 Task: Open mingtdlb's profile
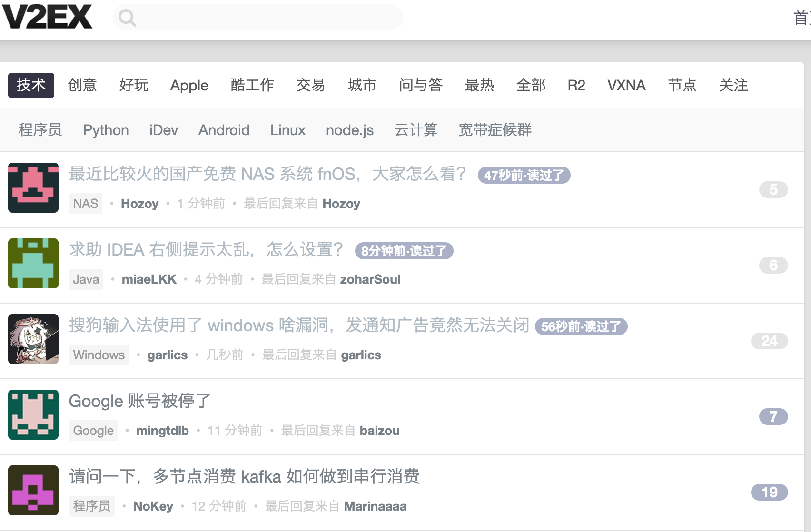162,431
